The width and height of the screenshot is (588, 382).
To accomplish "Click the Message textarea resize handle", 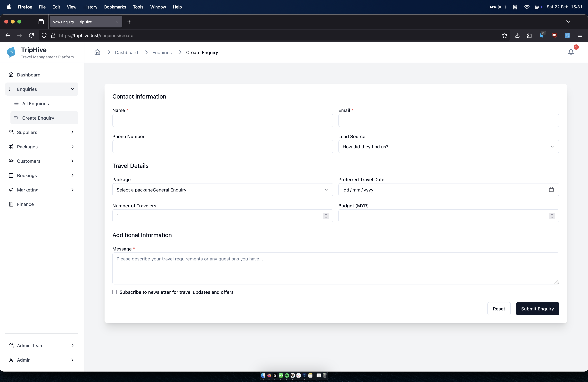I will [x=556, y=282].
